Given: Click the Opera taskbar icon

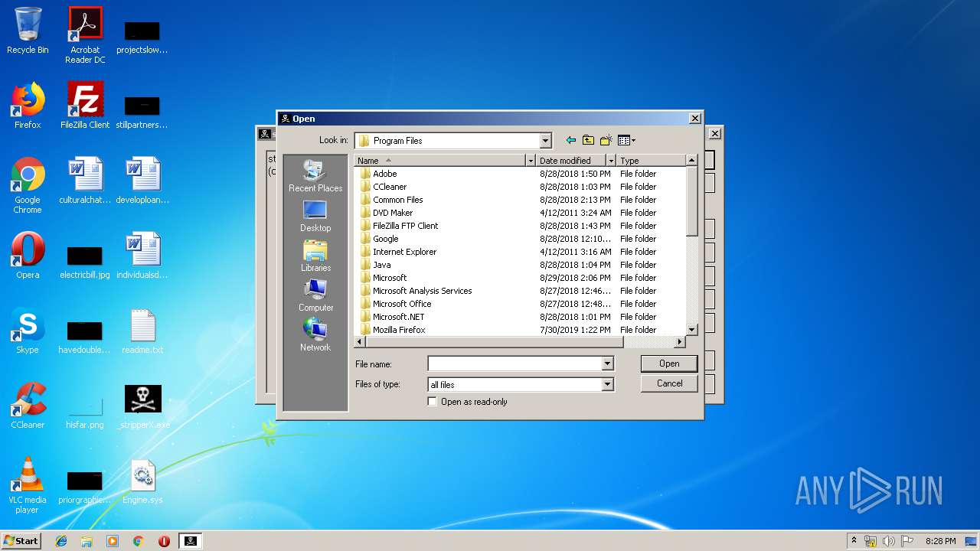Looking at the screenshot, I should tap(164, 541).
